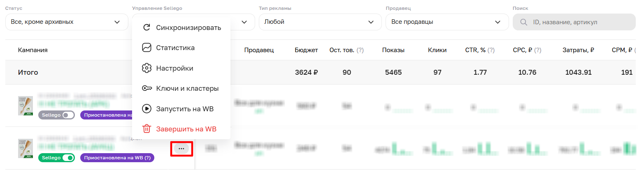Click the Настройки gear icon
This screenshot has height=170, width=644.
[146, 68]
